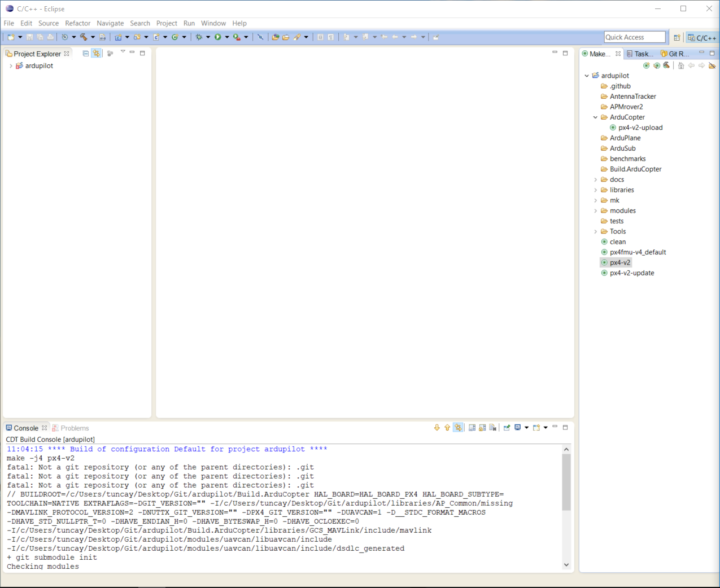Expand ardupilot project in Project Explorer
Image resolution: width=720 pixels, height=588 pixels.
click(11, 66)
